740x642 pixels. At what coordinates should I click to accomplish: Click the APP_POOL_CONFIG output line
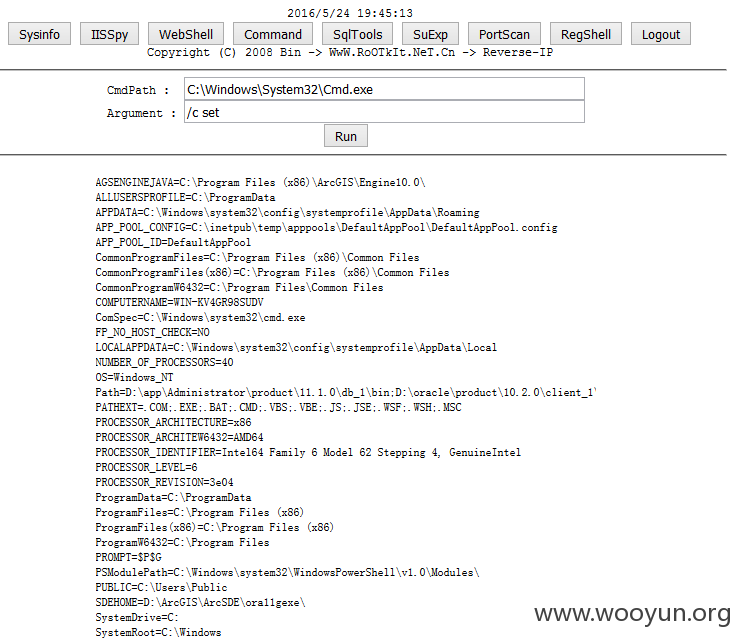tap(326, 228)
